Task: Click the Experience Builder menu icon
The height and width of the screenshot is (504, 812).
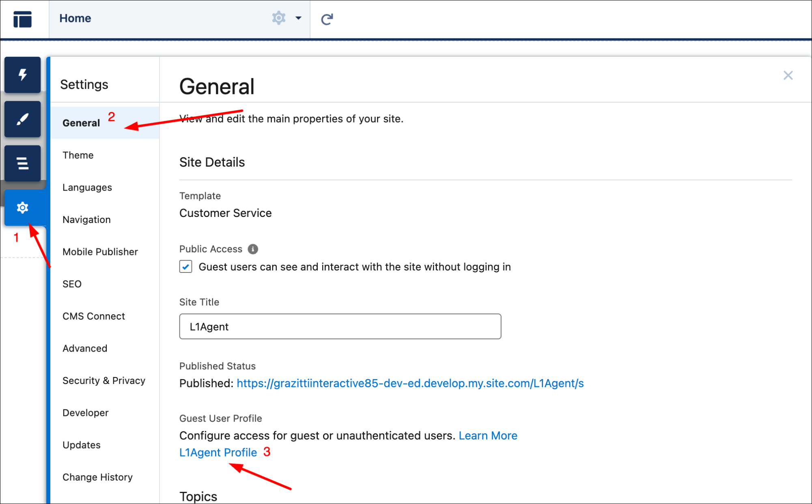Action: point(22,19)
